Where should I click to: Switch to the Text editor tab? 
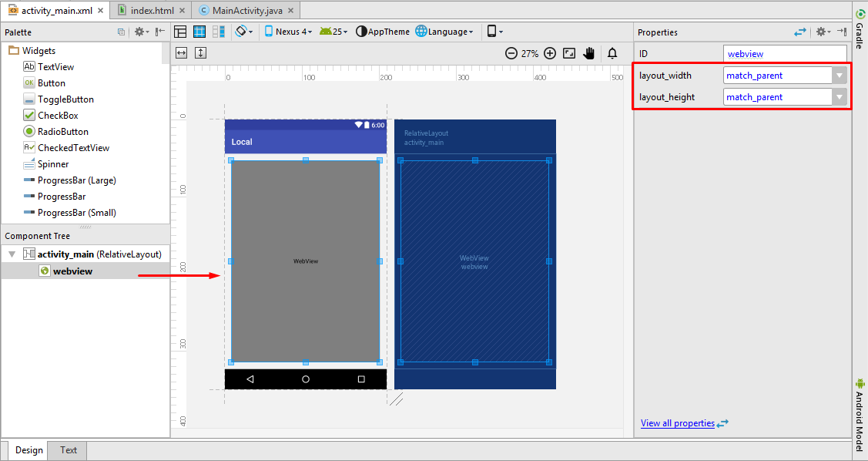pos(68,450)
